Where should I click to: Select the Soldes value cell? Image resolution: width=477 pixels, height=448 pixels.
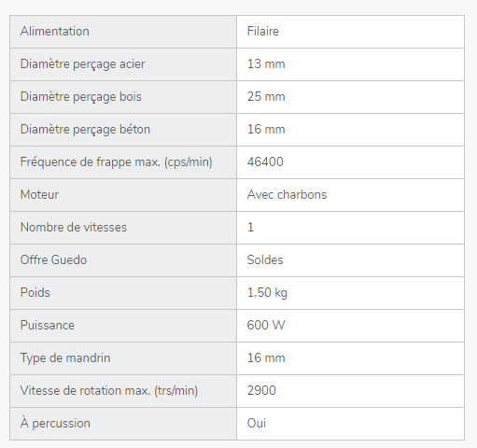click(350, 260)
